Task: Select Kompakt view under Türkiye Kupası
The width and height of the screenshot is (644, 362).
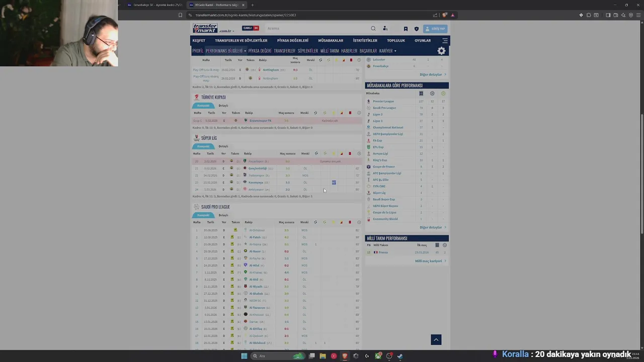Action: pos(203,106)
